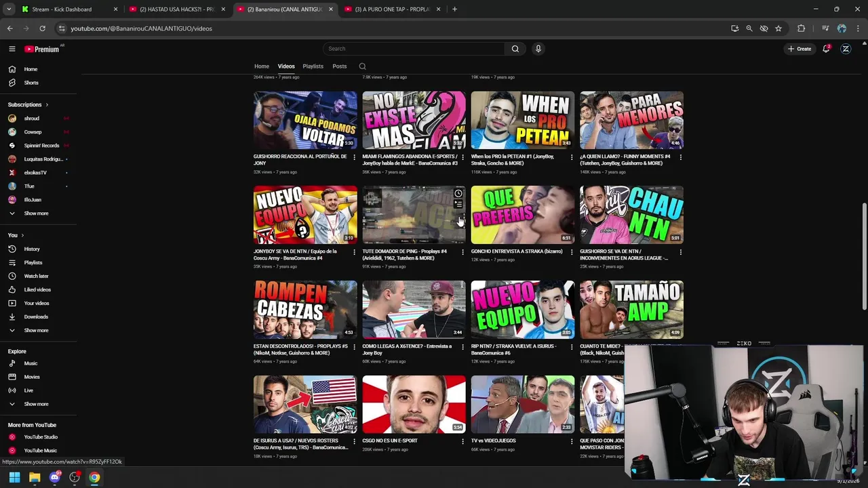
Task: Open Windows Start menu
Action: point(14,477)
